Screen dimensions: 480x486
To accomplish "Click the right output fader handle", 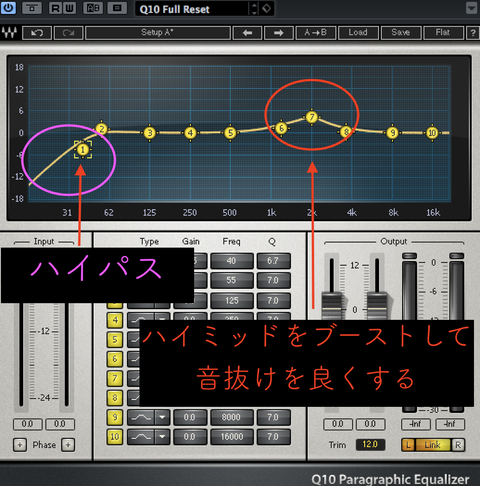I will 377,306.
